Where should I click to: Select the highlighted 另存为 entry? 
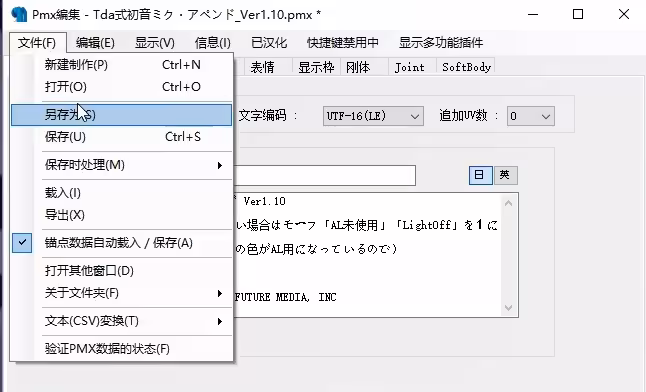(x=122, y=115)
